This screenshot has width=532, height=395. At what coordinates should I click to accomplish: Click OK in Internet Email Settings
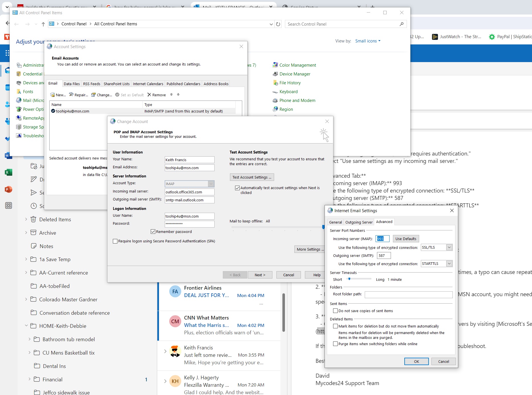click(416, 362)
